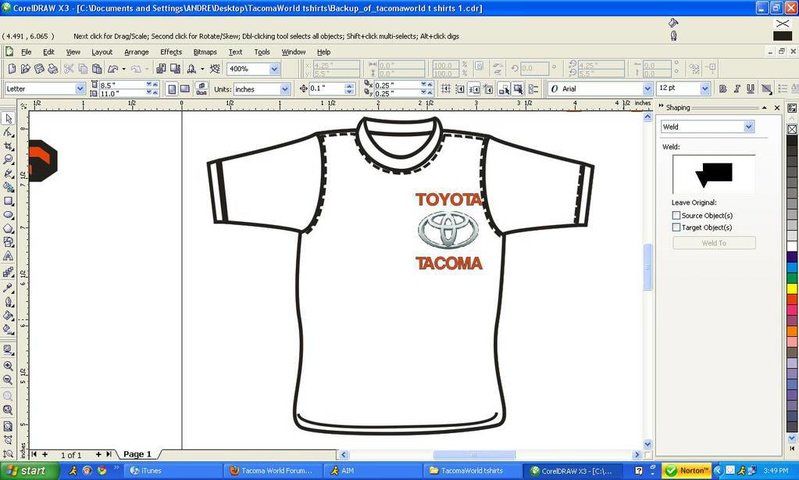Select the Polygon tool
The width and height of the screenshot is (799, 480).
point(8,228)
